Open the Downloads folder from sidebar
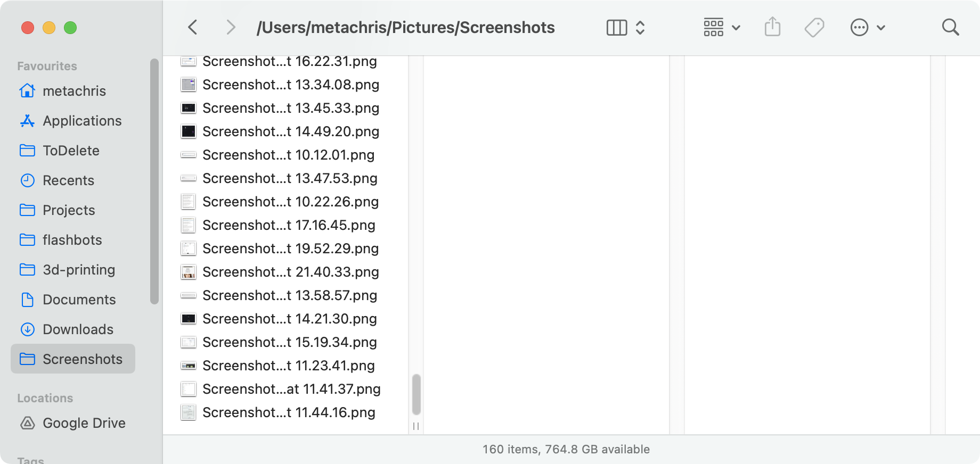Image resolution: width=980 pixels, height=464 pixels. 77,329
